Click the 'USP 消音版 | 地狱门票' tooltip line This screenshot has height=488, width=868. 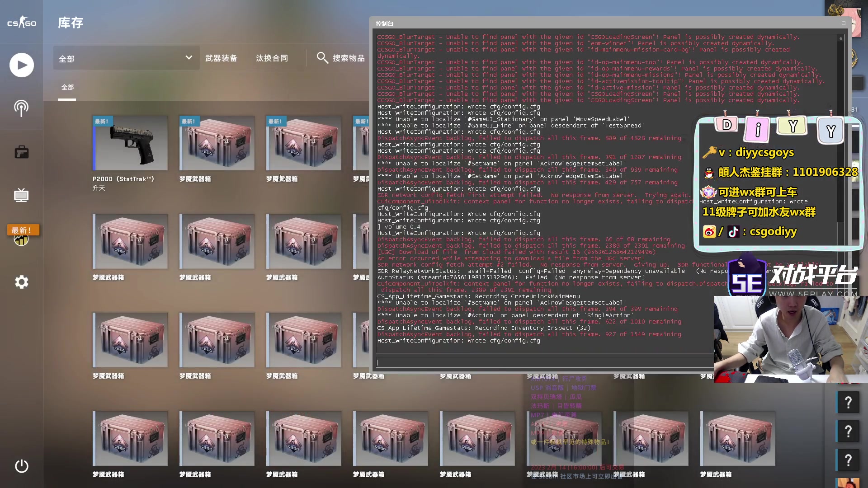click(x=563, y=388)
